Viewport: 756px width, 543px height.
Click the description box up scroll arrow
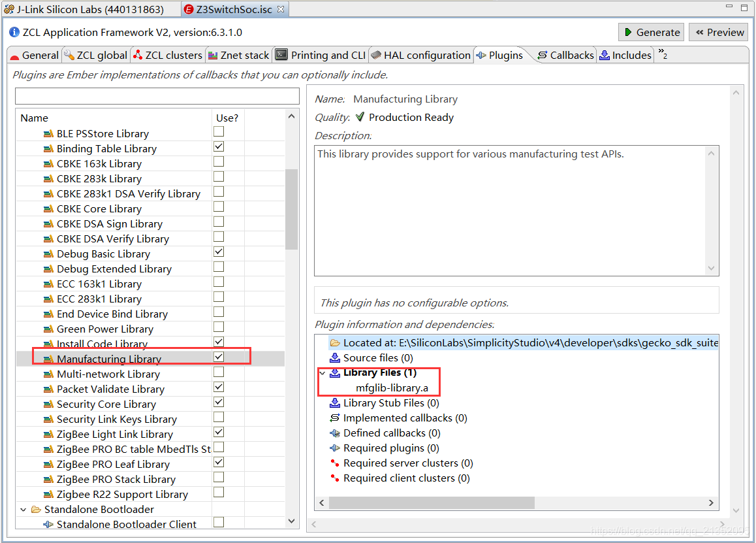tap(711, 154)
